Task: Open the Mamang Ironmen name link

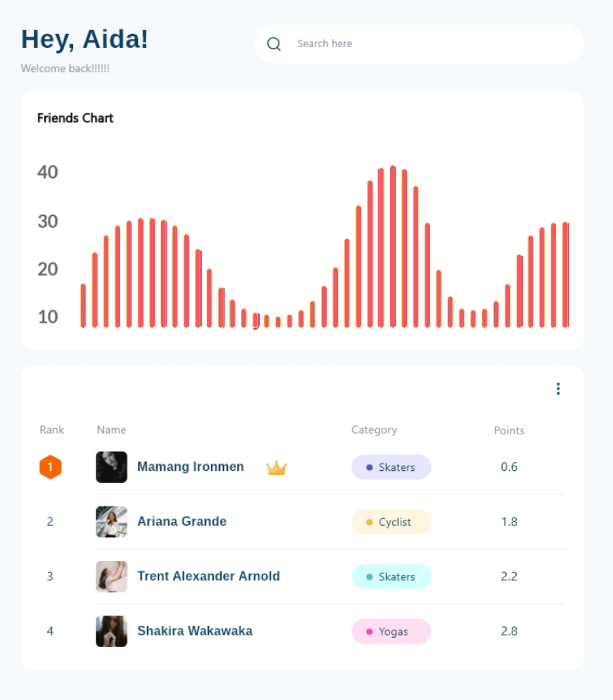Action: tap(191, 467)
